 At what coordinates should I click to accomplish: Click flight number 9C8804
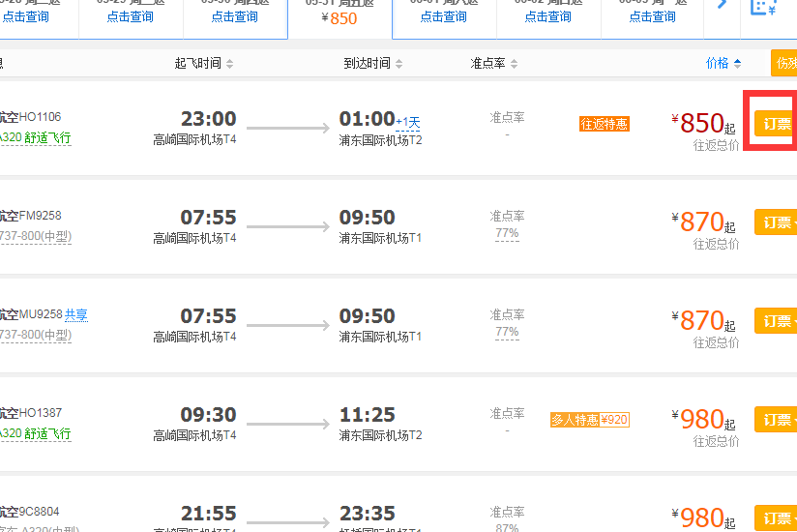click(x=39, y=511)
